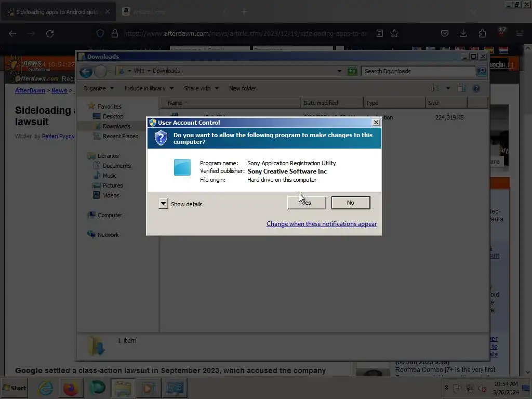Screen dimensions: 532x399
Task: Switch to 'Sideloading apps to Android' tab
Action: [58, 12]
